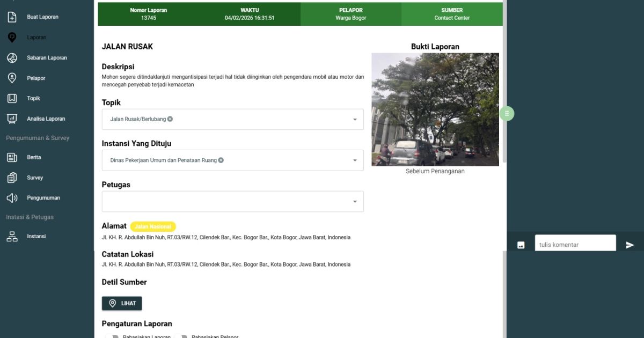
Task: Select the Analisa Laporan icon
Action: coord(12,119)
